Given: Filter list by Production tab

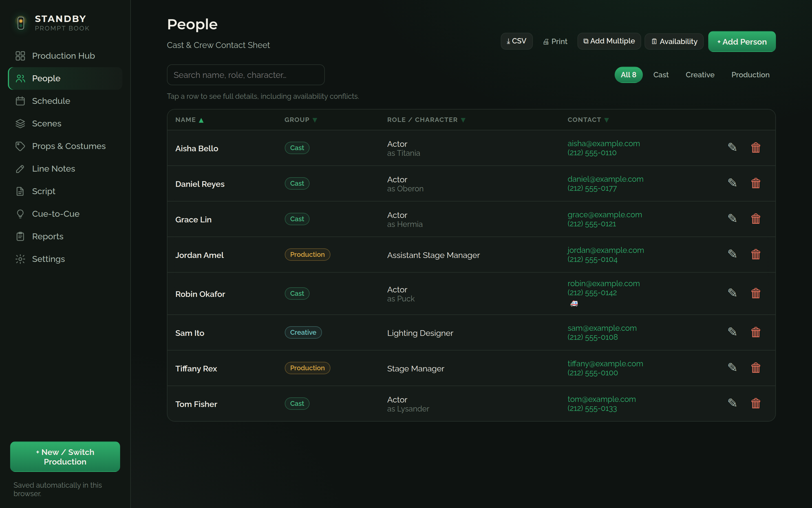Looking at the screenshot, I should click(750, 75).
